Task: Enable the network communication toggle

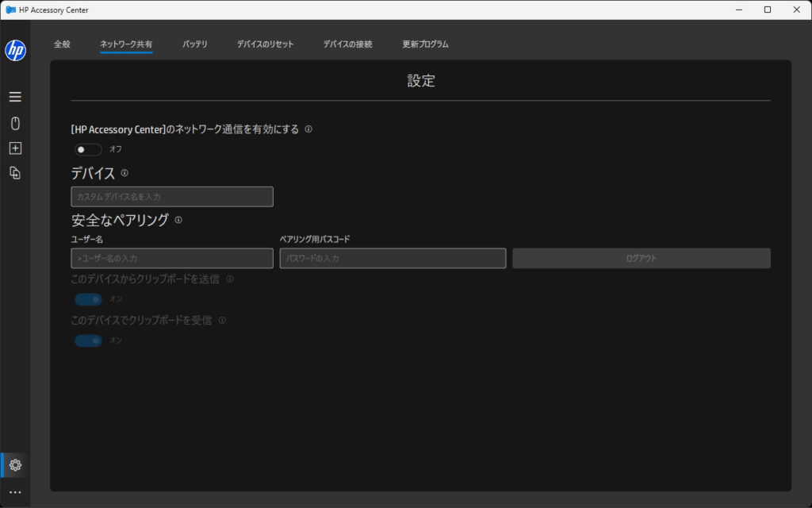Action: tap(88, 149)
